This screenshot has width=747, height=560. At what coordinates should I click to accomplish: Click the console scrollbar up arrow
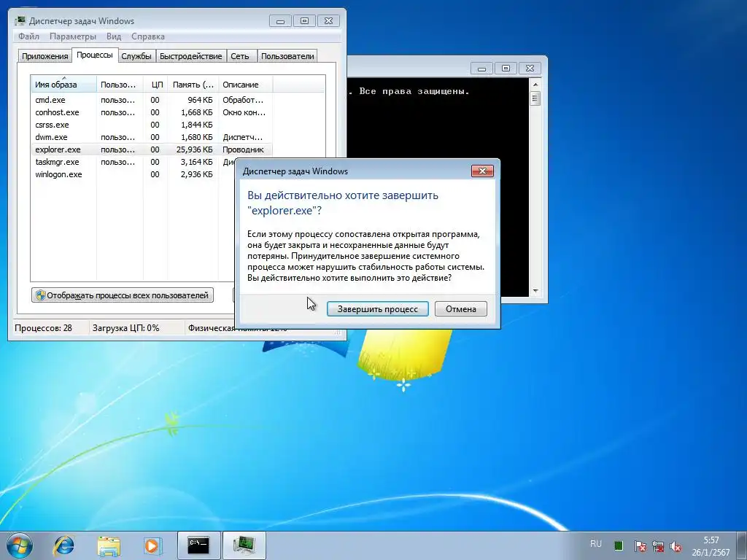tap(535, 85)
